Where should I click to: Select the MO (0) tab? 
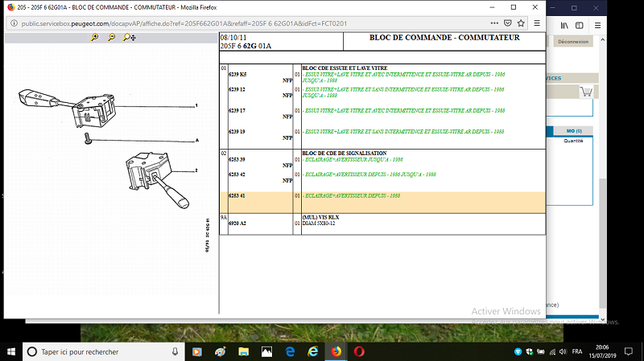coord(574,131)
